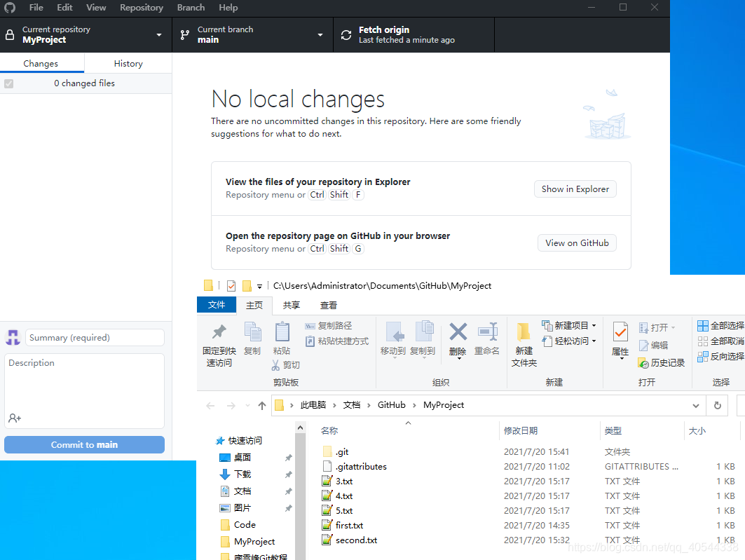Open the Edit menu in GitHub Desktop
The width and height of the screenshot is (745, 560).
pos(64,8)
